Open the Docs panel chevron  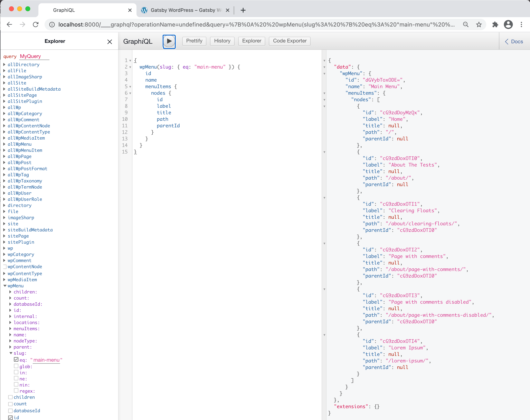point(506,41)
